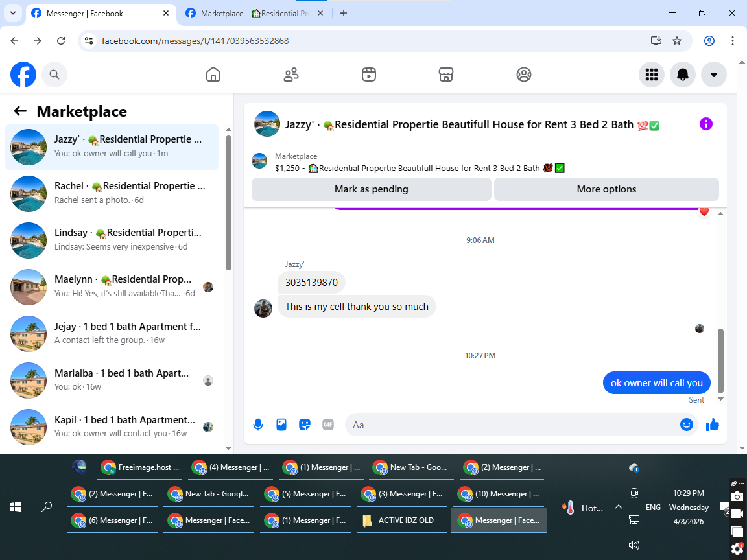
Task: Click More options button
Action: click(606, 189)
